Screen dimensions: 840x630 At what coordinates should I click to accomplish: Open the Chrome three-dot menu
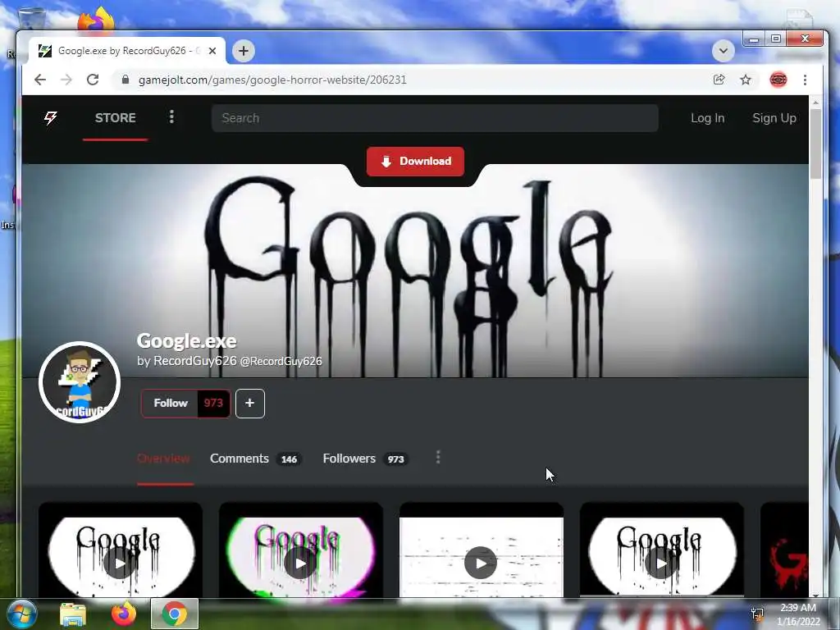pos(805,80)
